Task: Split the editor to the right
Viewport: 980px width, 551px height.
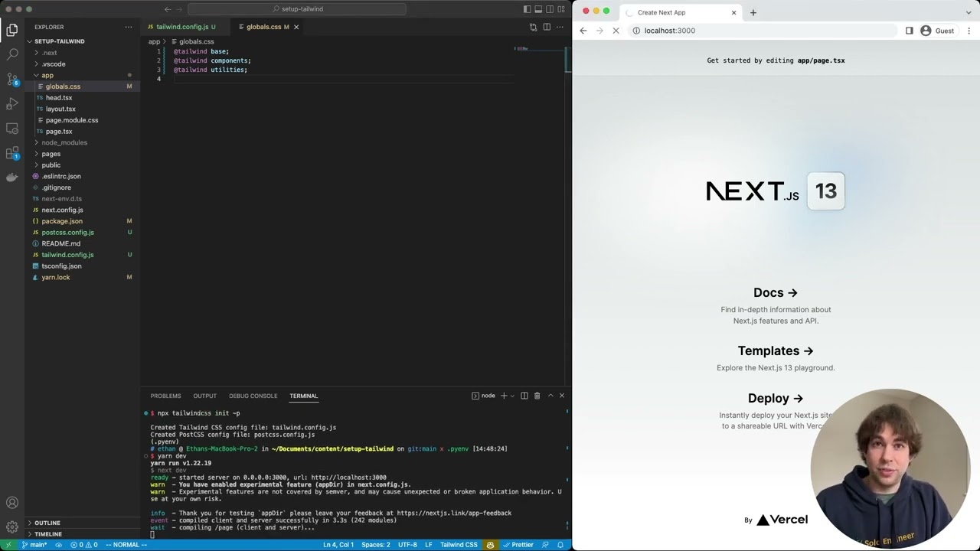Action: pyautogui.click(x=547, y=27)
